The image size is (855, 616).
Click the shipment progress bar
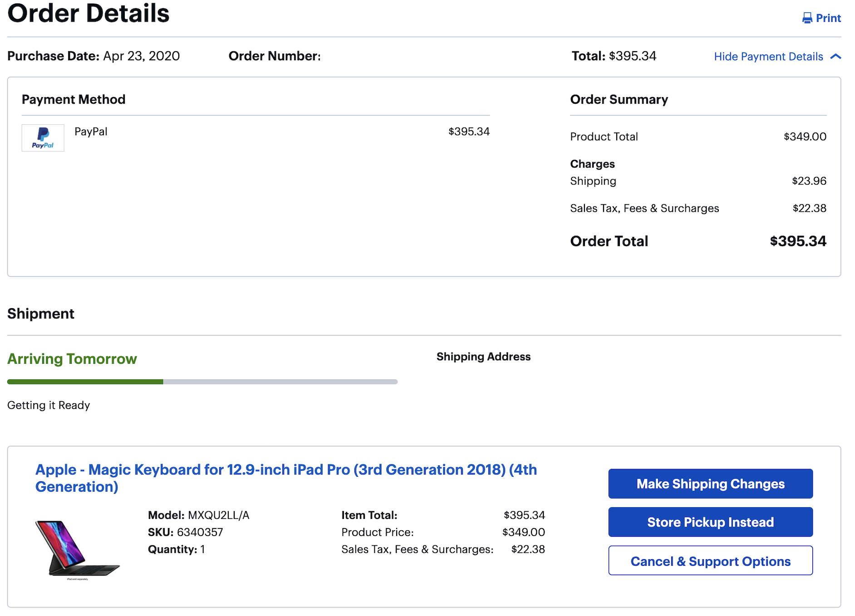tap(202, 382)
